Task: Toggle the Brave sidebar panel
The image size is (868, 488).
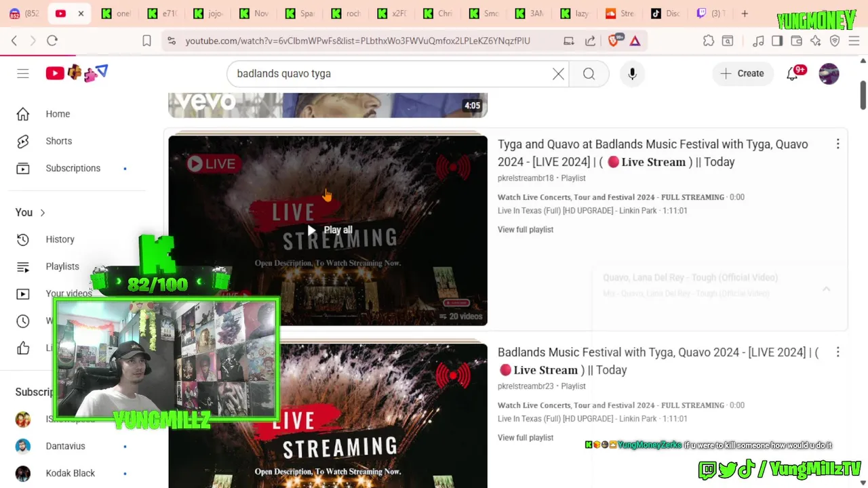Action: coord(777,41)
